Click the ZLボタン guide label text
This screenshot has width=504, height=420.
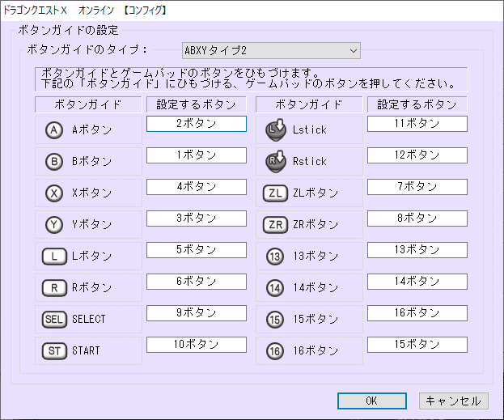click(x=316, y=193)
